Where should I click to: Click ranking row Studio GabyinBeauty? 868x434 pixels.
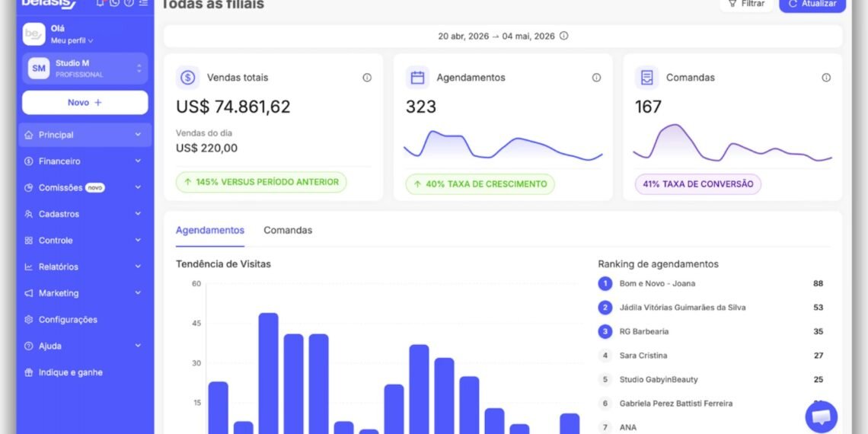[711, 380]
